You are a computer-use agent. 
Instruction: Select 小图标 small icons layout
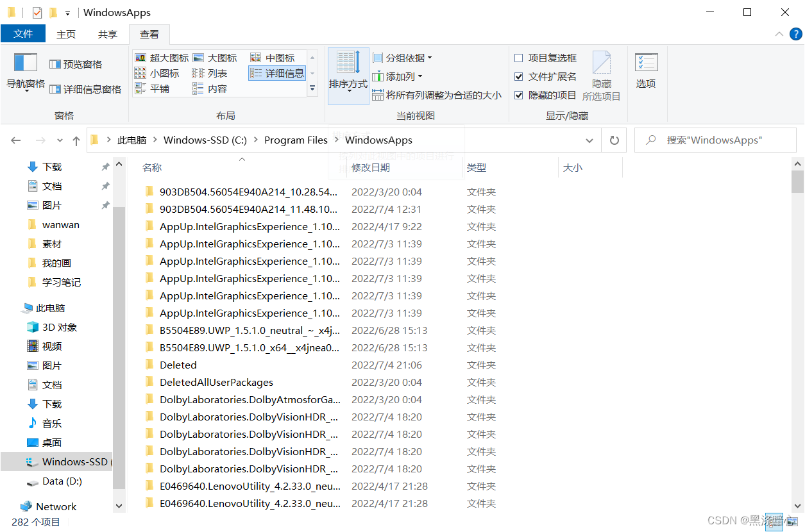click(157, 73)
